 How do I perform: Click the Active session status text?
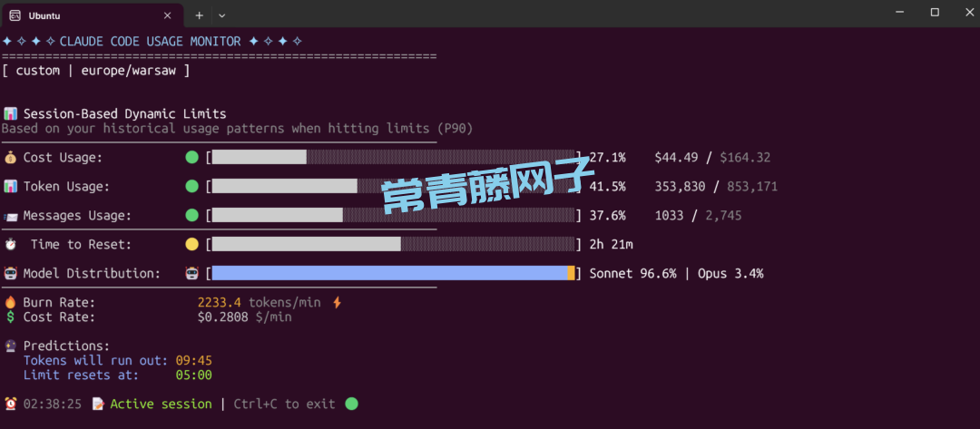[161, 405]
